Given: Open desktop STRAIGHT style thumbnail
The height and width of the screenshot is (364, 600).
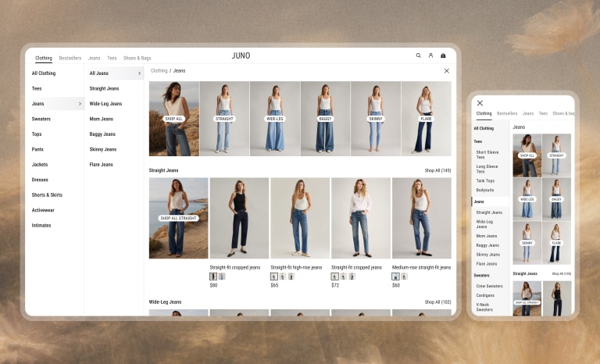Looking at the screenshot, I should (x=225, y=119).
